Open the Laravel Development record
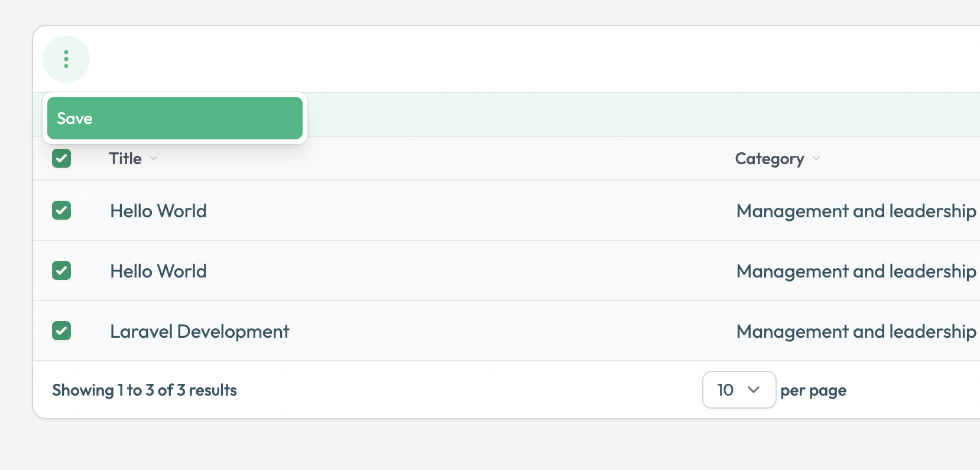 (200, 331)
